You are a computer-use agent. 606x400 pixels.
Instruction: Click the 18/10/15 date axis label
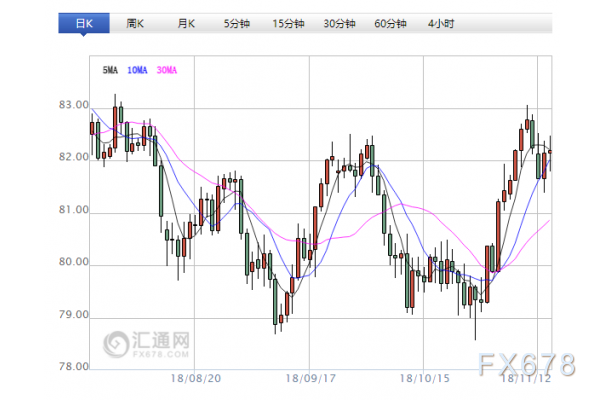click(x=424, y=378)
